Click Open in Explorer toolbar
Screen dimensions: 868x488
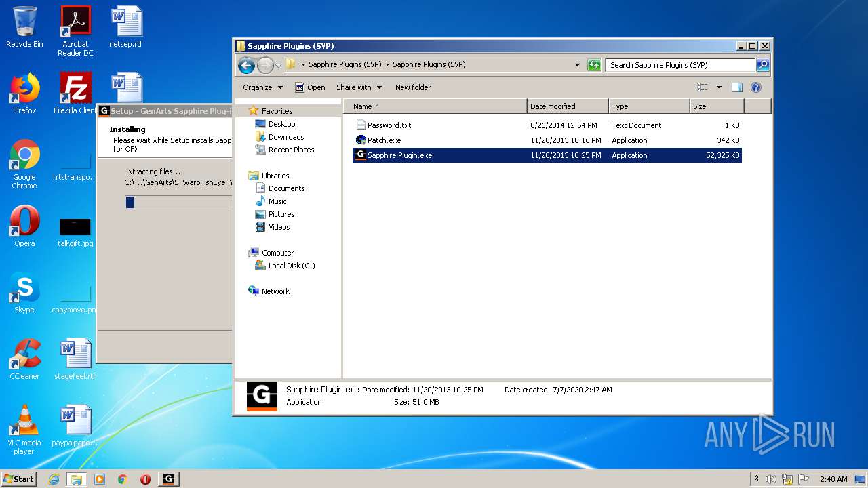tap(310, 87)
